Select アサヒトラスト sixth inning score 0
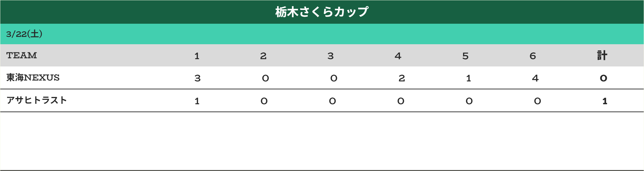 coord(537,101)
